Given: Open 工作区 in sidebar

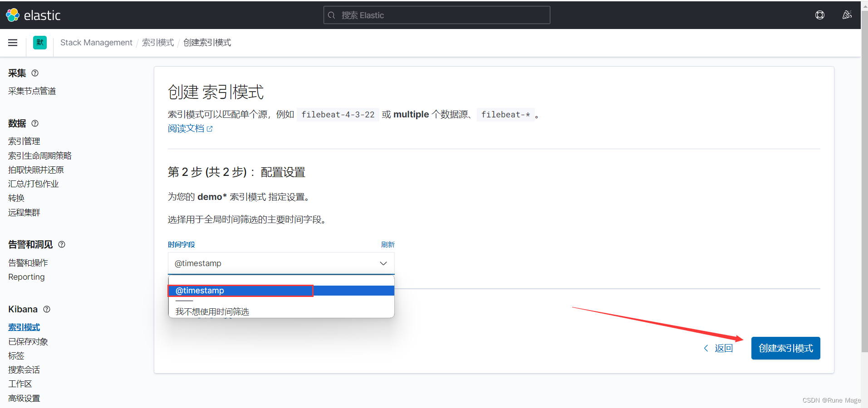Looking at the screenshot, I should 20,384.
